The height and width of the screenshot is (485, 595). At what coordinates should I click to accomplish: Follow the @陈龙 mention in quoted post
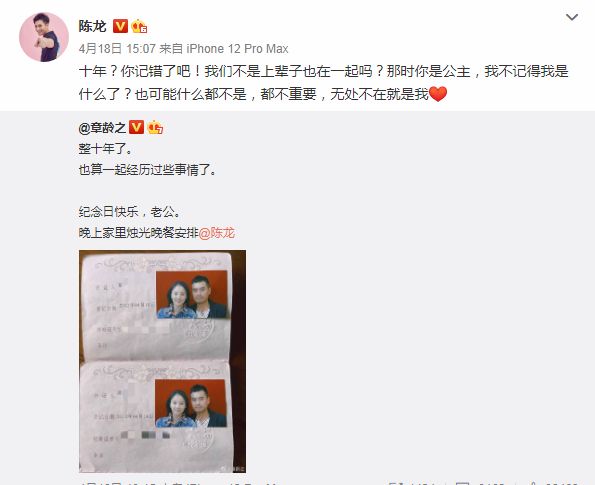(217, 233)
